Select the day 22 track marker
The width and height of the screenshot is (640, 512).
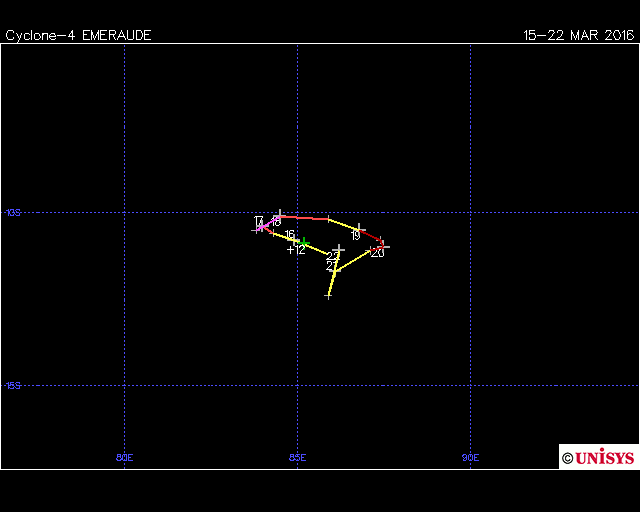[339, 249]
